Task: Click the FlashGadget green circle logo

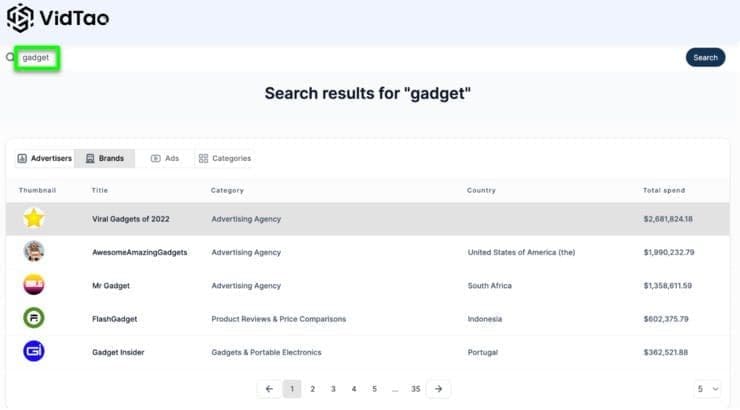Action: tap(34, 318)
